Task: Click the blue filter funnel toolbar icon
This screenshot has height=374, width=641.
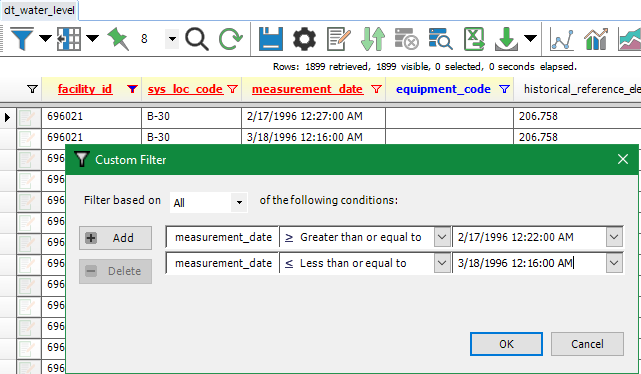Action: click(22, 39)
